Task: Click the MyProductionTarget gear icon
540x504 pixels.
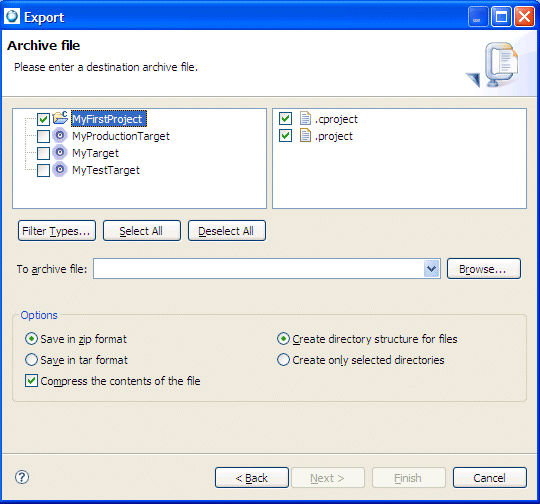Action: (x=60, y=135)
